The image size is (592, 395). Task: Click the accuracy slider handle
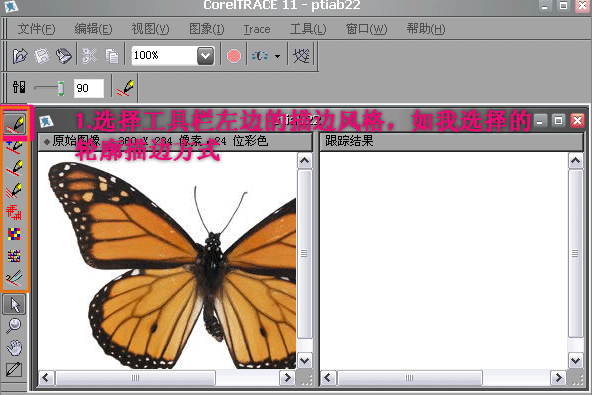61,88
